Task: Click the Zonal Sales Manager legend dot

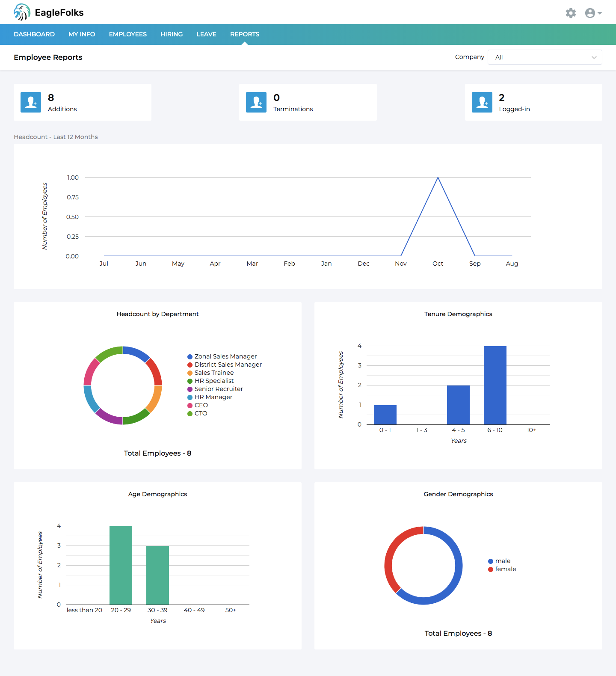Action: pyautogui.click(x=190, y=357)
